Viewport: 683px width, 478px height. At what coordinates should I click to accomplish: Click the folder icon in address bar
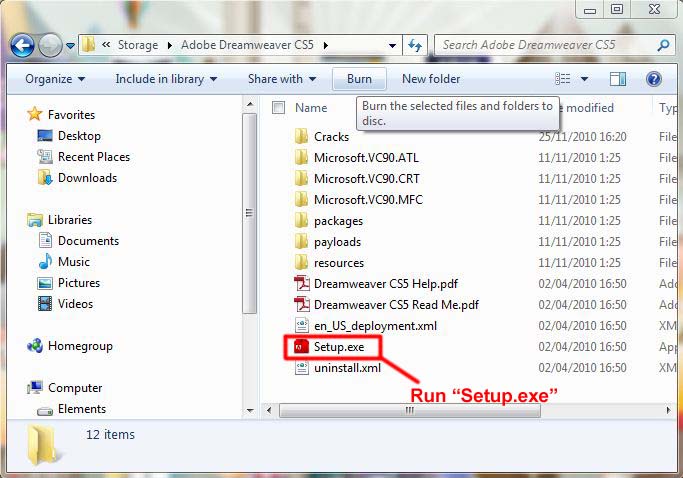[x=88, y=44]
